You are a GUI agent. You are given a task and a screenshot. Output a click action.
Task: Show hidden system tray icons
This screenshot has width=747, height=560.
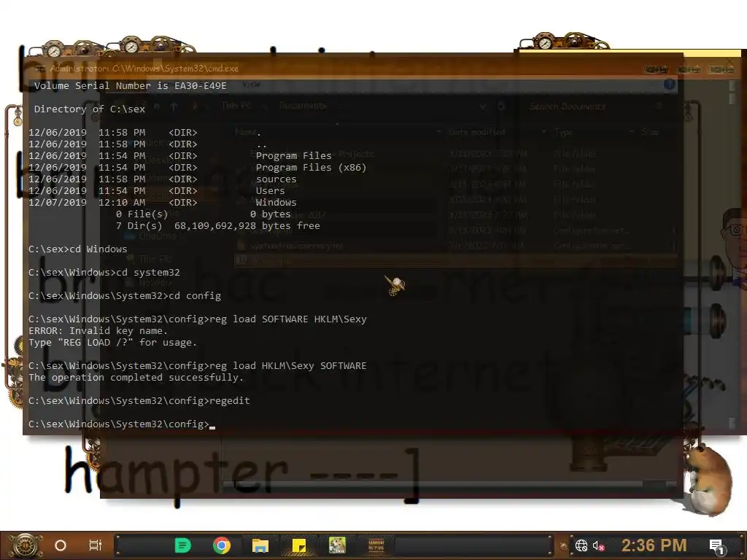tap(564, 546)
